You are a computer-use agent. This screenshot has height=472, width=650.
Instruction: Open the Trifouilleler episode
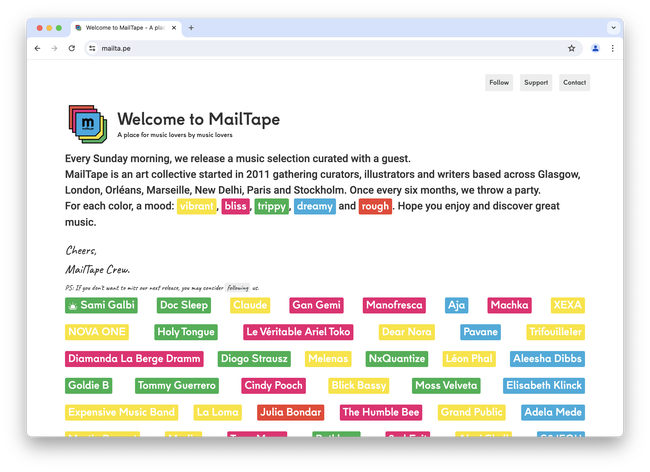[x=555, y=332]
